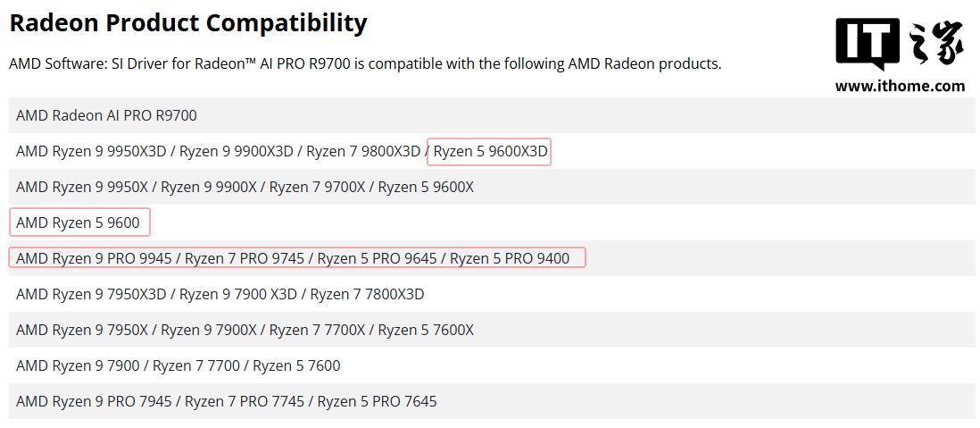Click the Ryzen 5 PRO 9400 entry
This screenshot has height=428, width=980.
(510, 258)
